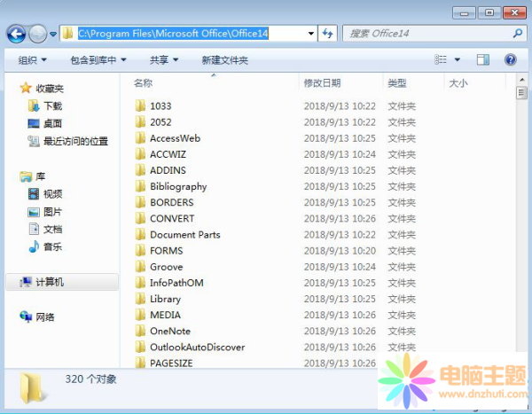Click the 新建文件夹 button
Viewport: 532px width, 414px height.
[224, 60]
